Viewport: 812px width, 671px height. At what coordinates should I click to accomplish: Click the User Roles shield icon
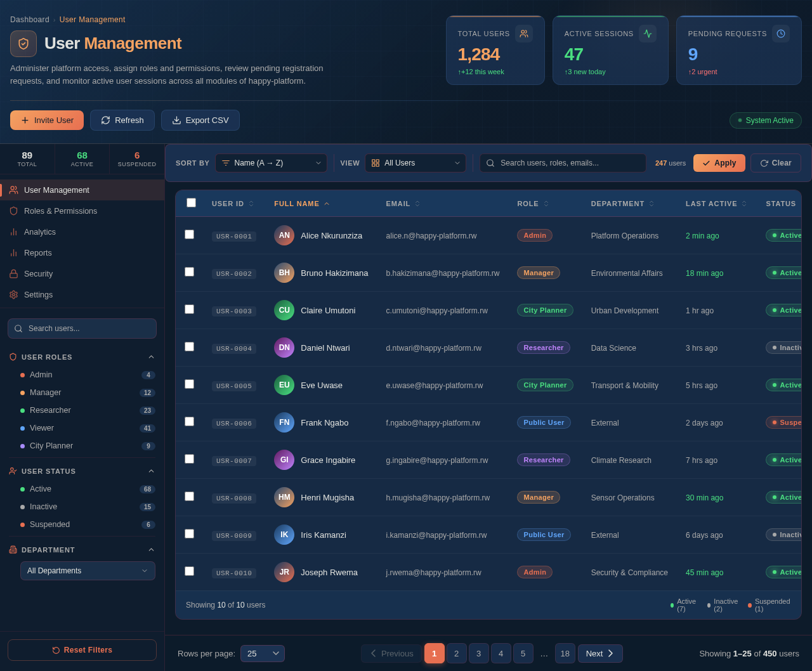(13, 357)
